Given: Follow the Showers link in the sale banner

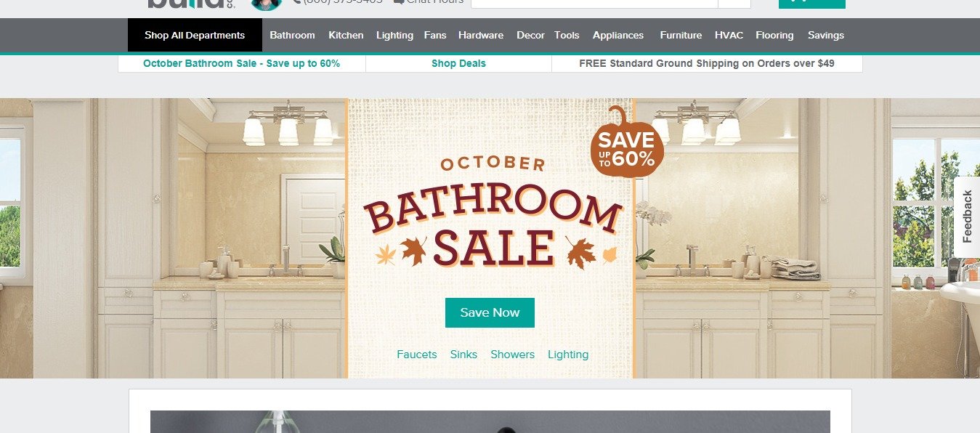Looking at the screenshot, I should 512,355.
